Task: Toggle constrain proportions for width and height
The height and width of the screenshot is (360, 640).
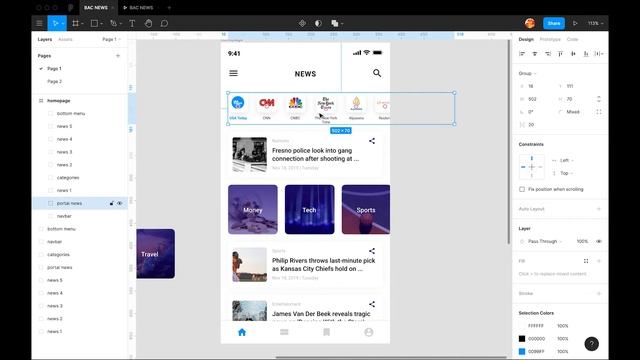Action: pyautogui.click(x=599, y=99)
